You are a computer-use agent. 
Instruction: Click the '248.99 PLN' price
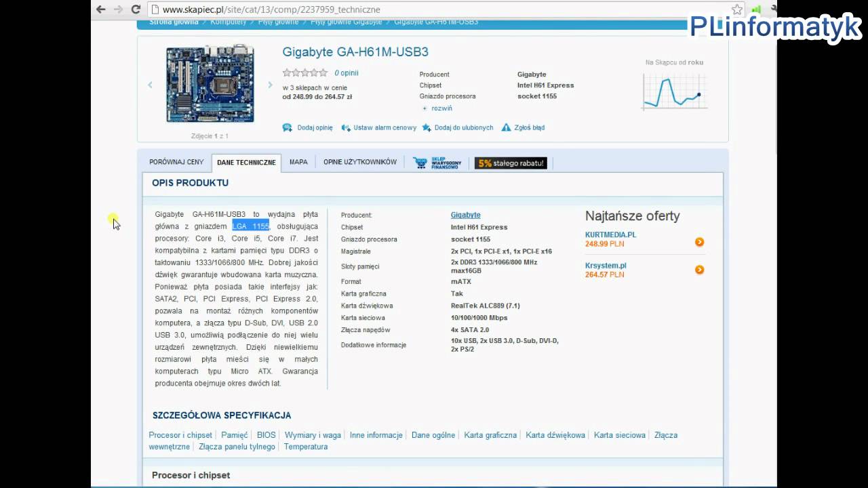(604, 243)
